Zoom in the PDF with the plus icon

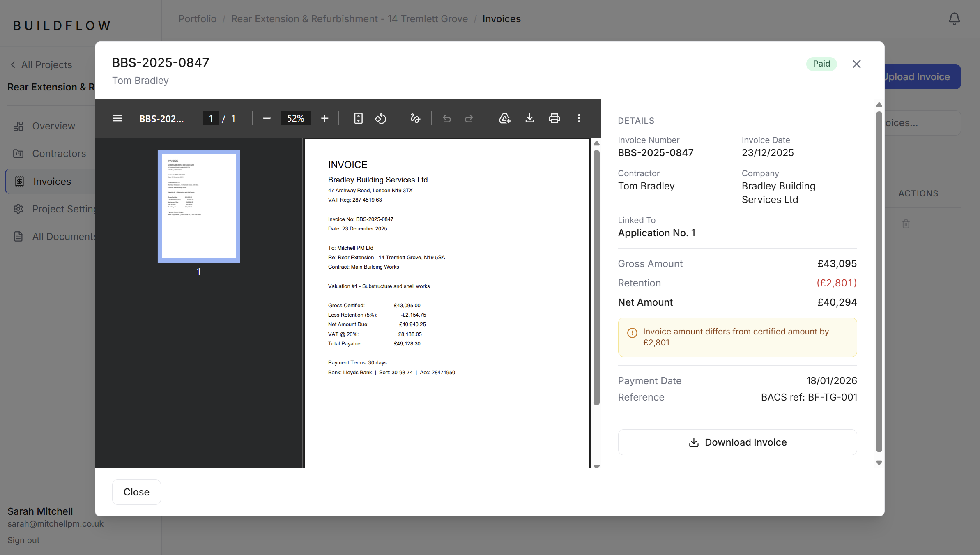(324, 118)
